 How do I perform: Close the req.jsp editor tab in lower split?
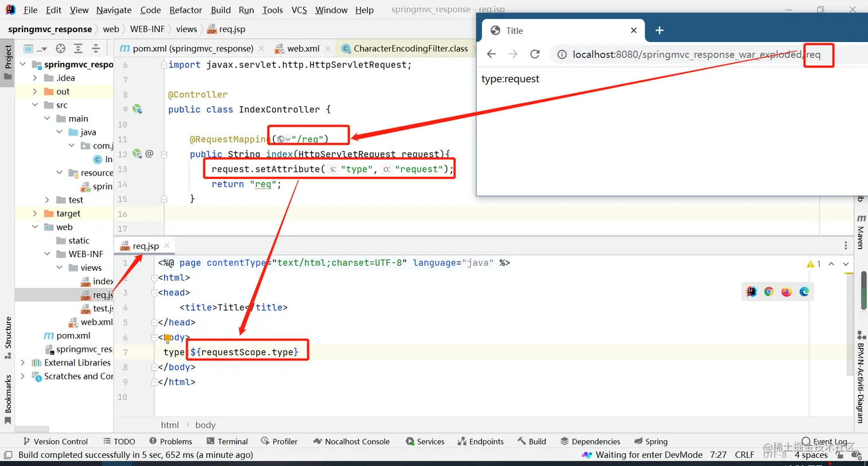[167, 246]
